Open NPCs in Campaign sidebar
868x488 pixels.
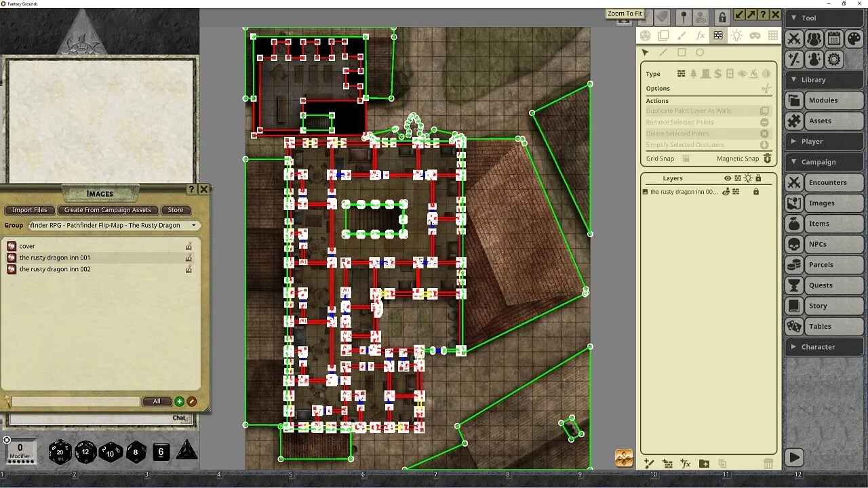click(825, 244)
